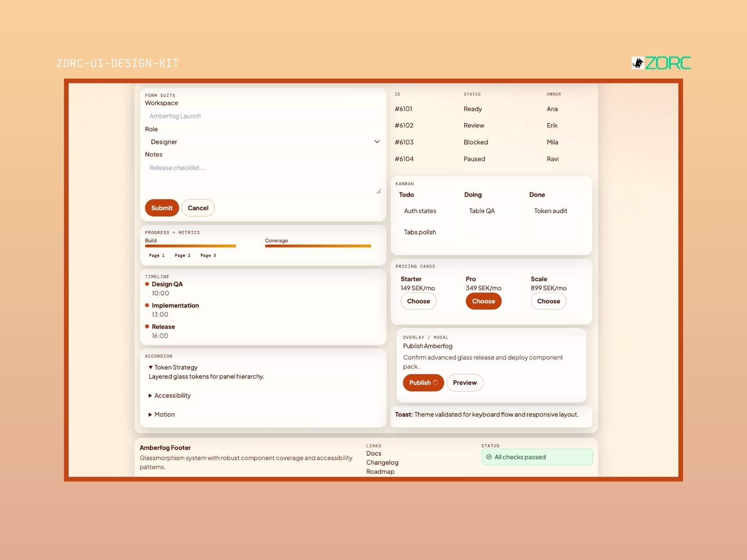This screenshot has height=560, width=747.
Task: Click owner cell Mila
Action: click(553, 142)
